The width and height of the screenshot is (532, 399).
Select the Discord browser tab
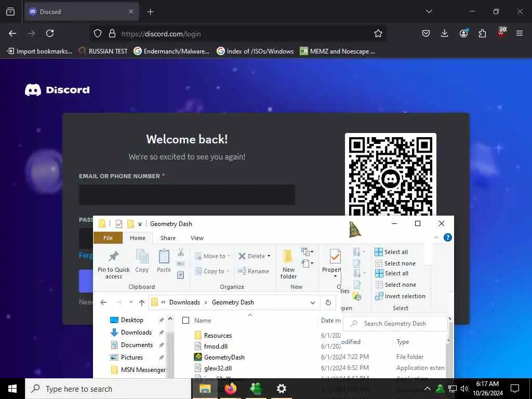pos(82,12)
